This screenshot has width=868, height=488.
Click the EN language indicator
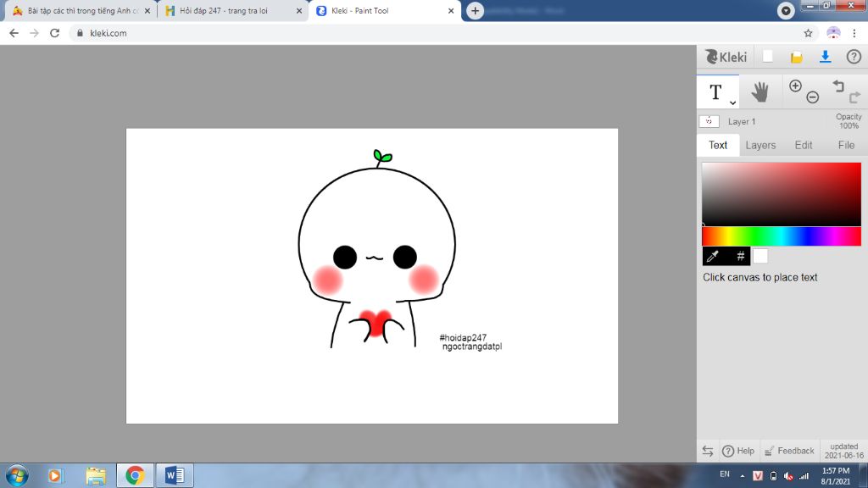(724, 474)
